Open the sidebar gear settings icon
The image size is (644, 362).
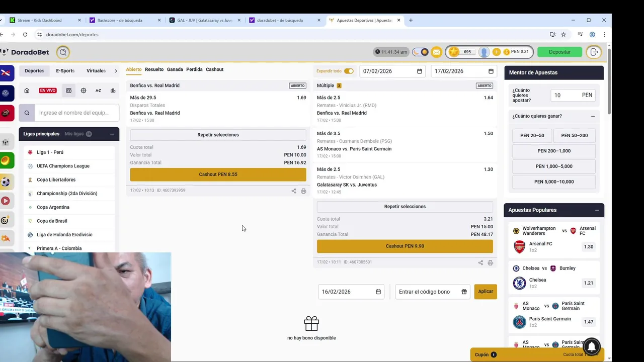[x=84, y=90]
